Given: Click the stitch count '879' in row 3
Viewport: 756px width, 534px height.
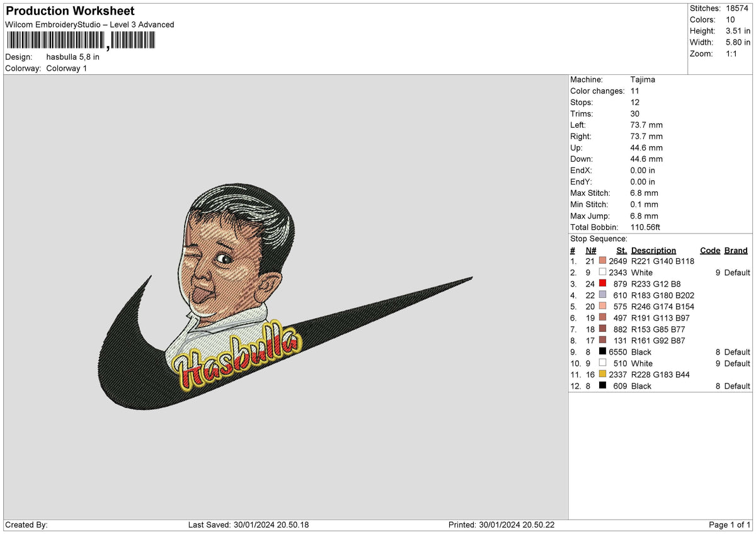Looking at the screenshot, I should click(x=620, y=284).
